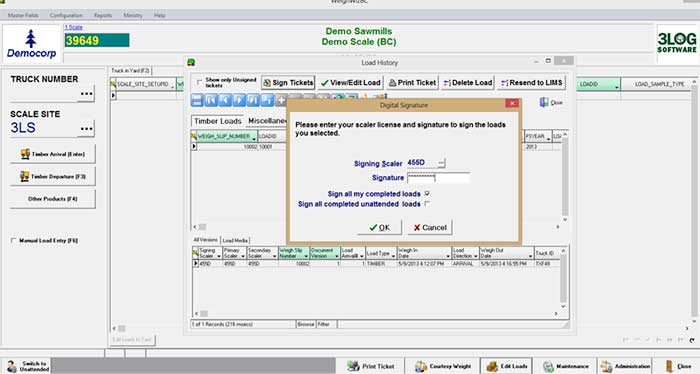Click Print Ticket in Load History window
The image size is (700, 374).
pos(412,83)
